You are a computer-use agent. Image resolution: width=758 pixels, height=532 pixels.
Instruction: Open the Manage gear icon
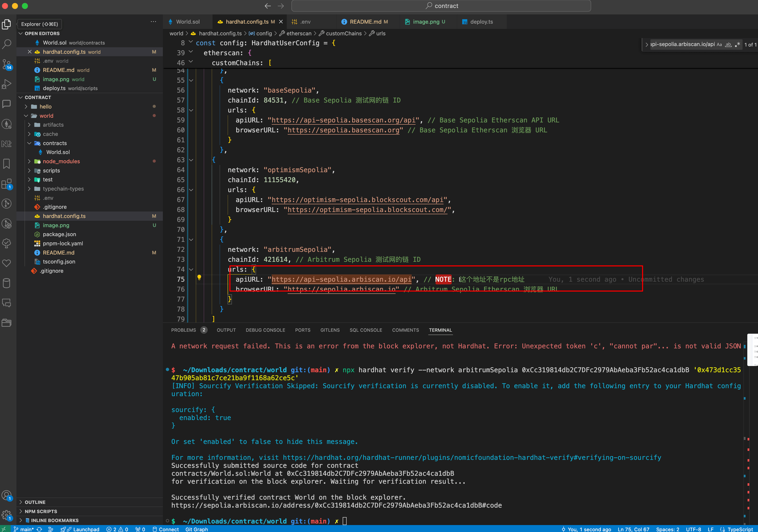pos(7,515)
